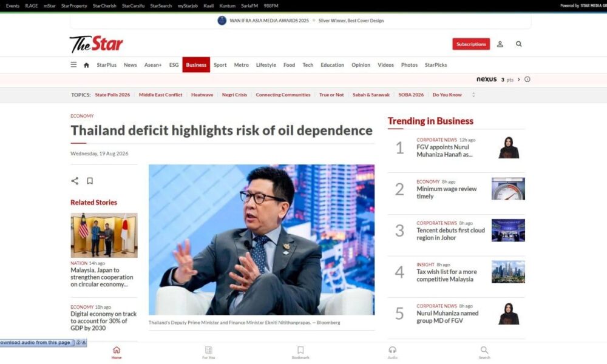607x364 pixels.
Task: Open the StarPlus section
Action: (x=106, y=65)
